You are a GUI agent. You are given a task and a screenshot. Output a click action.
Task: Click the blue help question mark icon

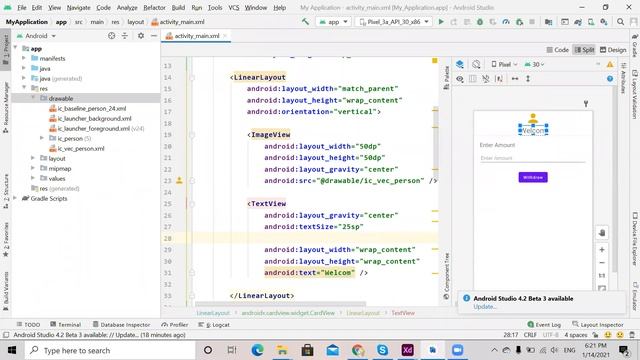click(610, 79)
